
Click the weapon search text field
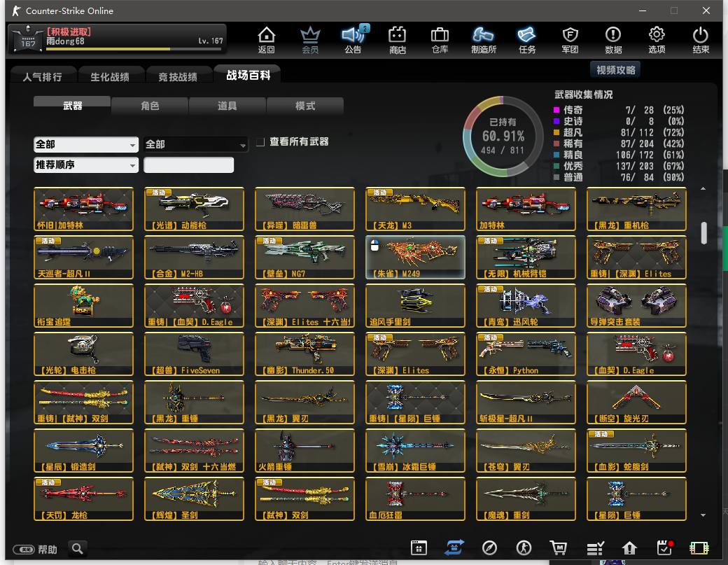188,165
